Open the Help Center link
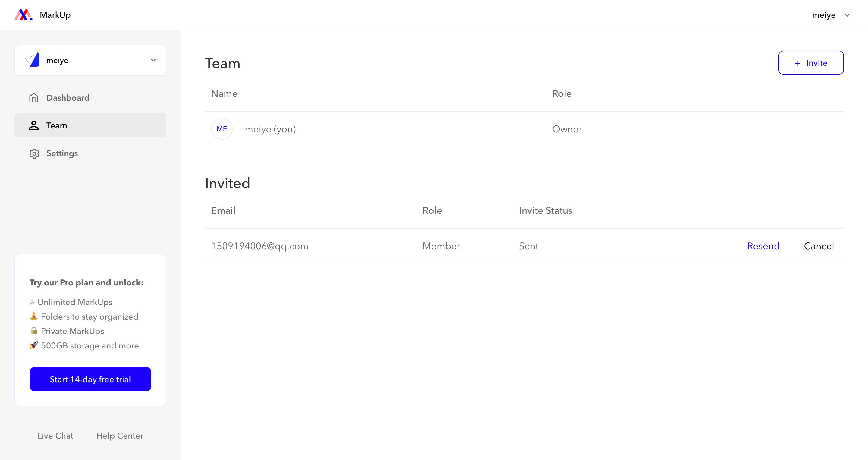 (120, 436)
